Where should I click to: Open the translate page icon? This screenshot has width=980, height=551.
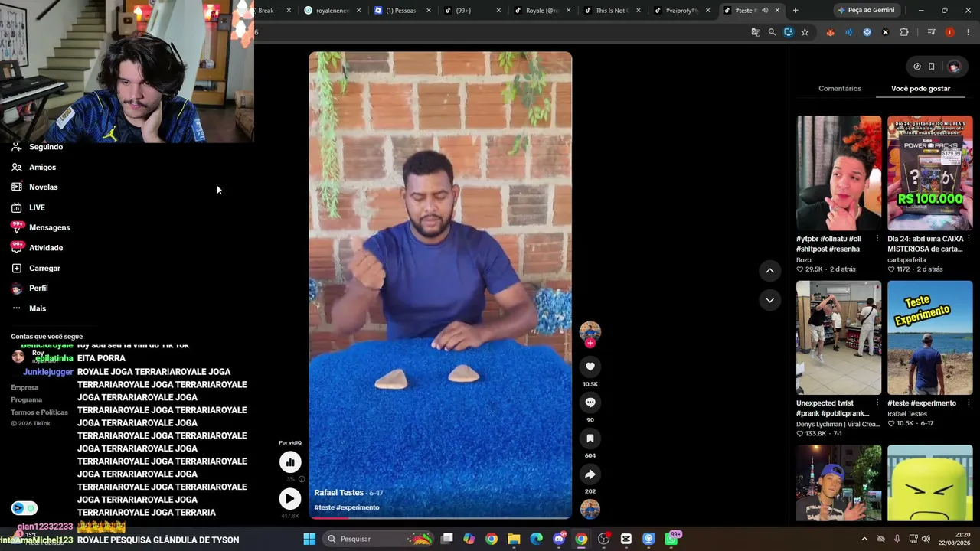tap(756, 32)
